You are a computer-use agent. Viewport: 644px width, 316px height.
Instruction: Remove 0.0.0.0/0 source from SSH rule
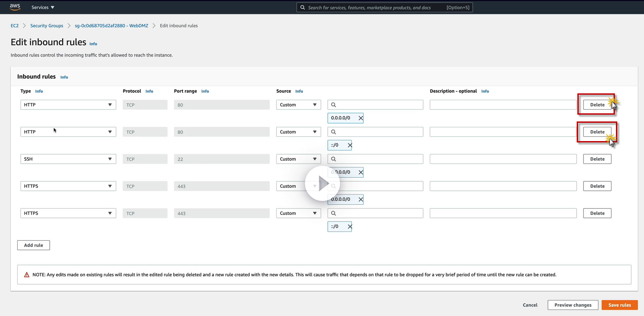361,172
